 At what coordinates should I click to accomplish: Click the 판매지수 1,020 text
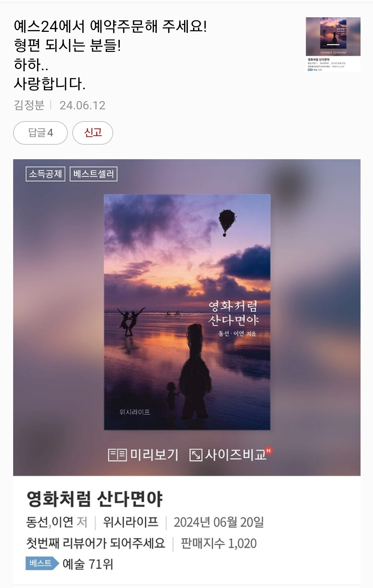click(219, 543)
